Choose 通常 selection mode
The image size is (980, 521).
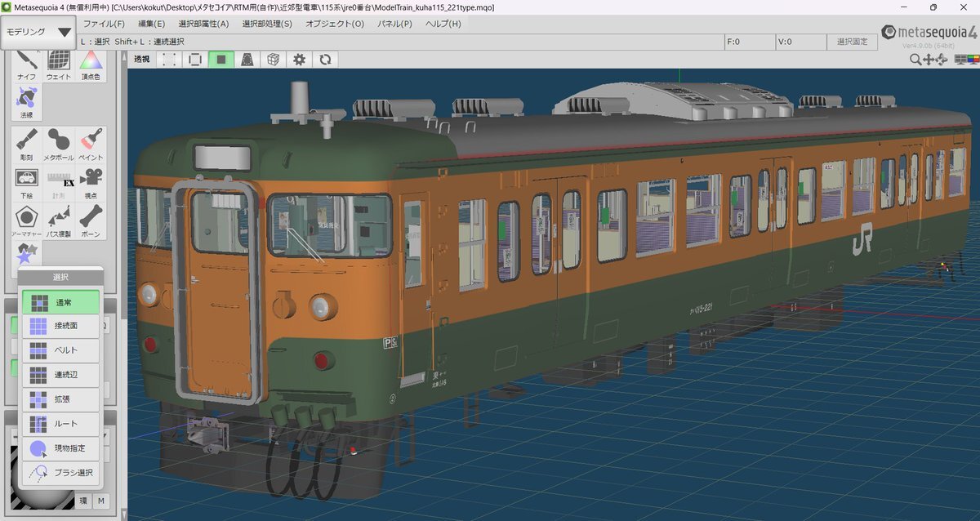(60, 302)
